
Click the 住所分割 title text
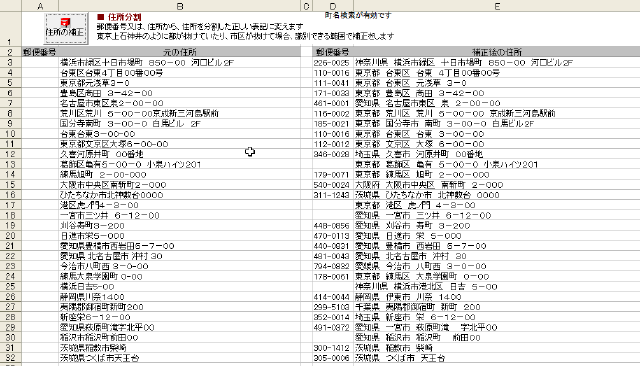[124, 17]
